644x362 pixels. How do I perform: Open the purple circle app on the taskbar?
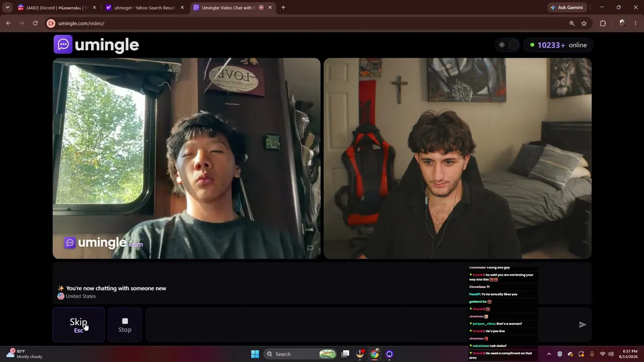pos(389,354)
